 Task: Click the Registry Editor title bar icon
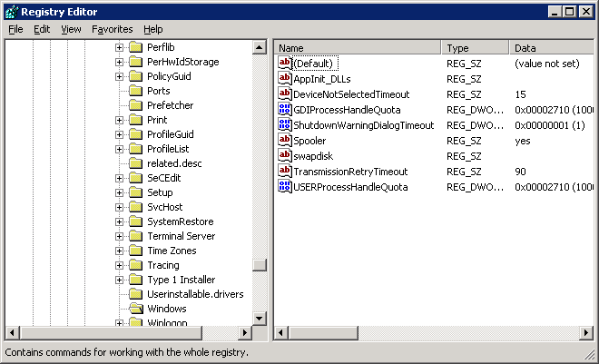coord(11,12)
